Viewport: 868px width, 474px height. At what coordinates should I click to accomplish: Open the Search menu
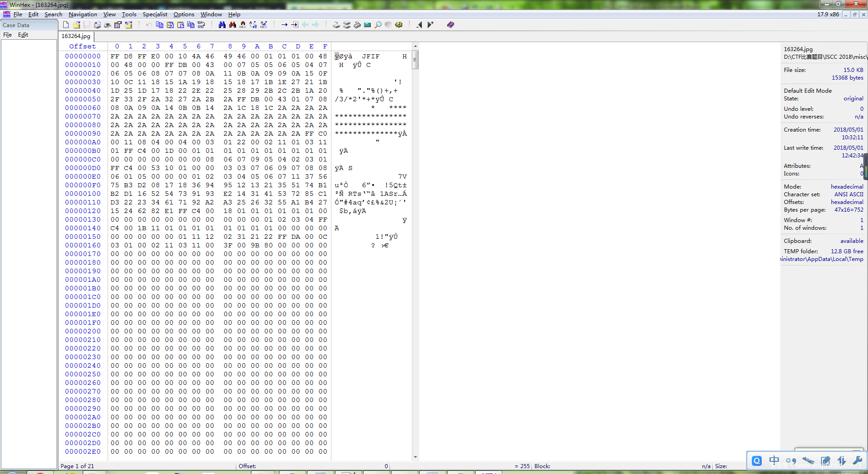coord(53,14)
